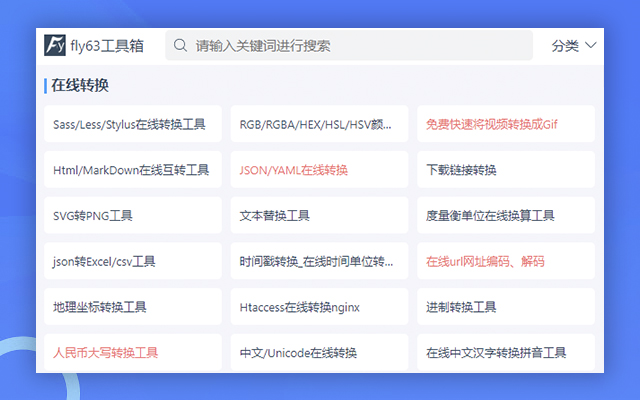Open 在线中文汉字转换拼音工具
The image size is (640, 400).
(x=506, y=353)
